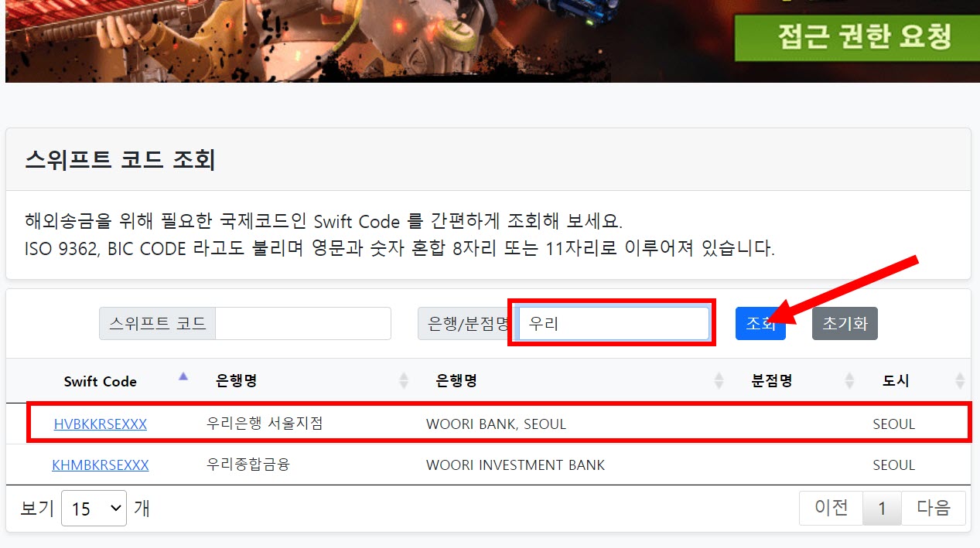Select page 1 in pagination

pyautogui.click(x=882, y=508)
